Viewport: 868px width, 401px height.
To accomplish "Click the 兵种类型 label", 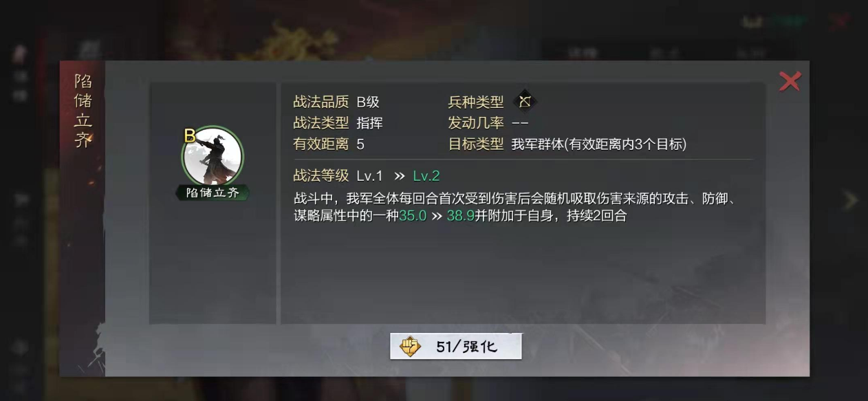I will 476,102.
